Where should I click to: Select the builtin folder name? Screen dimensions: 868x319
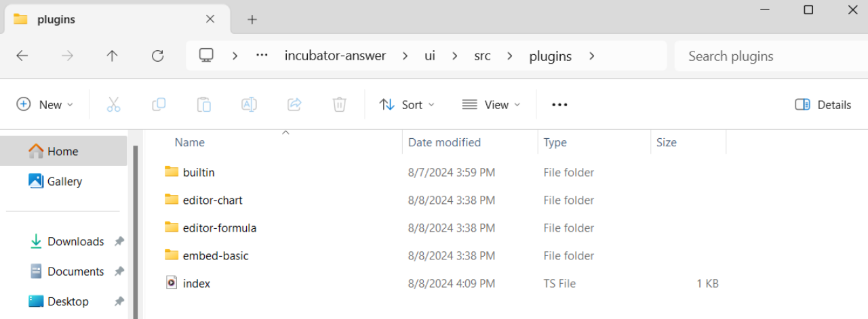point(199,172)
